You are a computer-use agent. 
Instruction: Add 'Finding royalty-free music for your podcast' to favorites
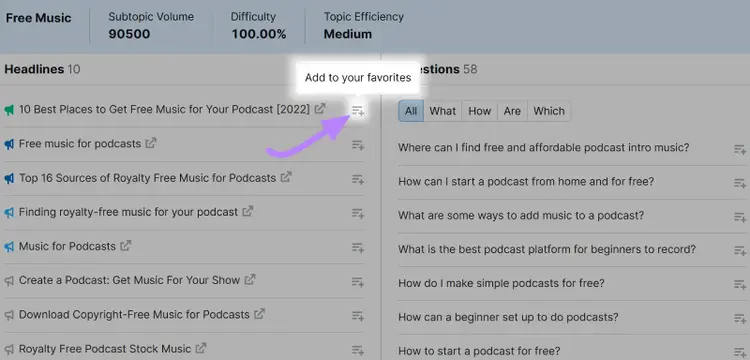[x=358, y=213]
